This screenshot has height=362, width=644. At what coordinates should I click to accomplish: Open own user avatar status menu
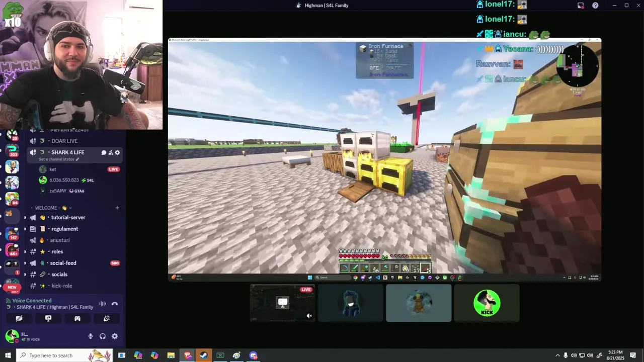click(12, 336)
